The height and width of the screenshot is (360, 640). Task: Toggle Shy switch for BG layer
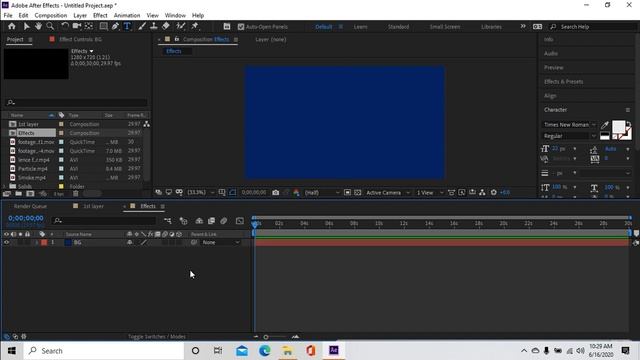pyautogui.click(x=130, y=242)
